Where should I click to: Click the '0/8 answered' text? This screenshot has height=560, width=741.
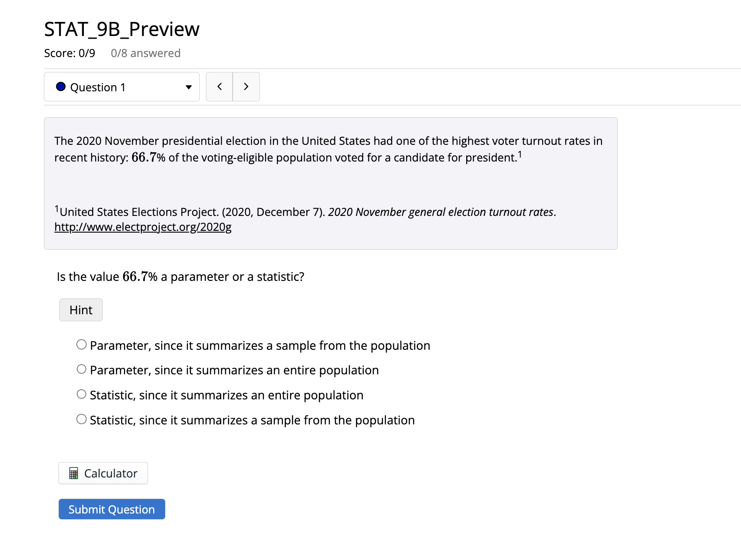click(x=146, y=53)
